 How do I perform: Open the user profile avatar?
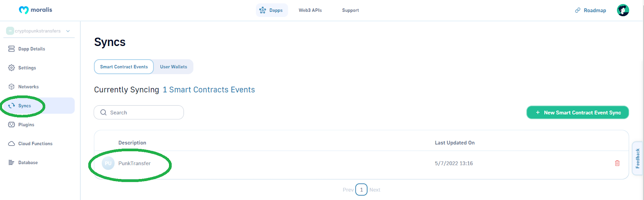pos(623,10)
